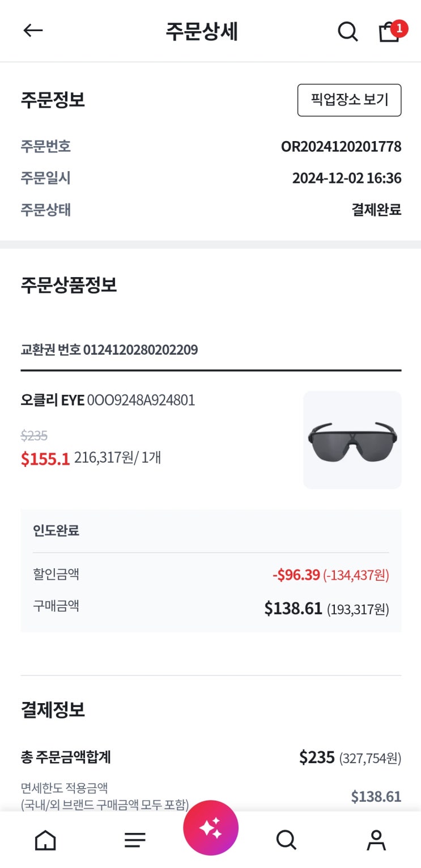This screenshot has height=868, width=421.
Task: Open the profile icon in bottom navigation
Action: [376, 840]
